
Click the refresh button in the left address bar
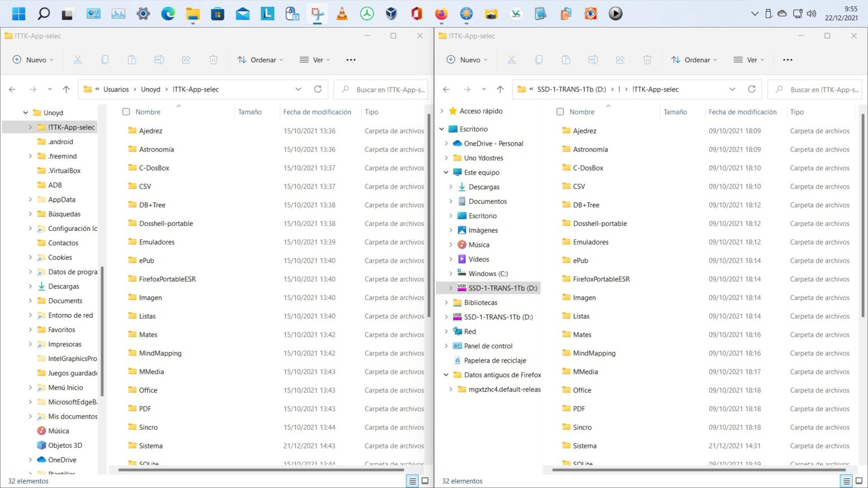318,89
